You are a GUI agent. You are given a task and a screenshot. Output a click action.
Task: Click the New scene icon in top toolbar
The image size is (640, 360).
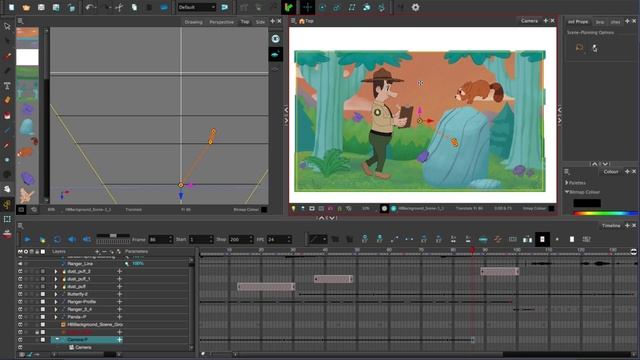[11, 7]
